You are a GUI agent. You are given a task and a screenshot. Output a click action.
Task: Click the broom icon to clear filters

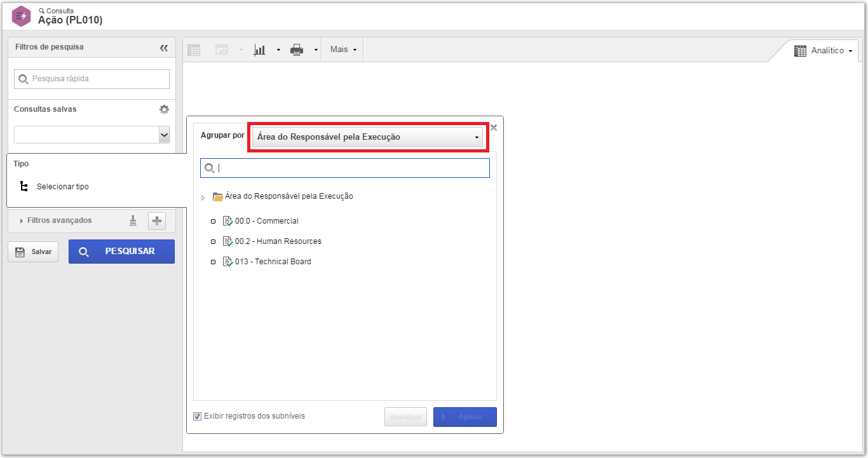click(x=133, y=220)
